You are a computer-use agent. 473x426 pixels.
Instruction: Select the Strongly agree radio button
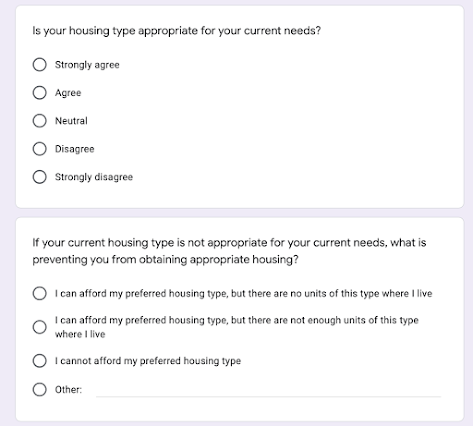point(39,64)
